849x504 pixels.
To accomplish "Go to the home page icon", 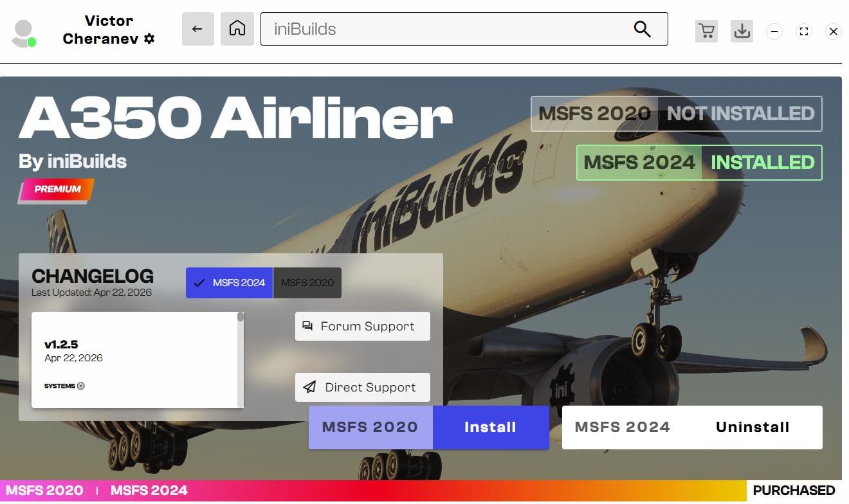I will [x=237, y=29].
